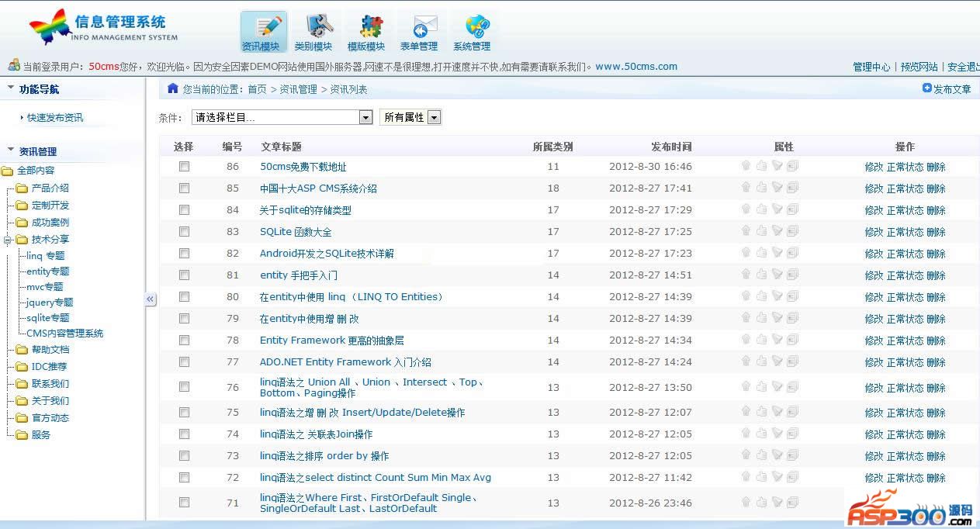This screenshot has height=529, width=980.
Task: Select the 产品介绍 folder in the tree
Action: (x=50, y=188)
